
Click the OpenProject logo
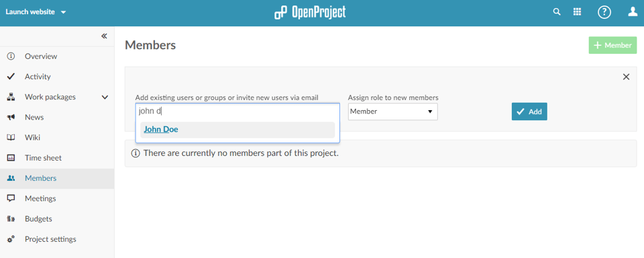(310, 12)
